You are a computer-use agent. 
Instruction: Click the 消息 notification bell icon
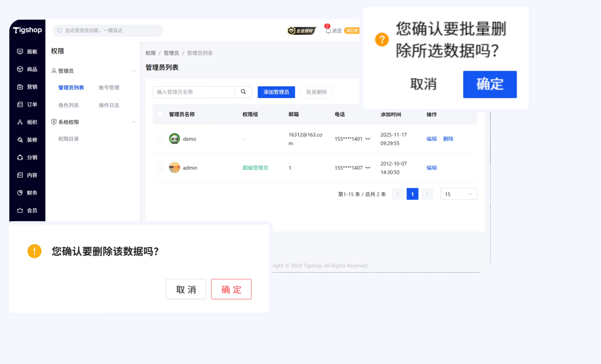pos(328,31)
